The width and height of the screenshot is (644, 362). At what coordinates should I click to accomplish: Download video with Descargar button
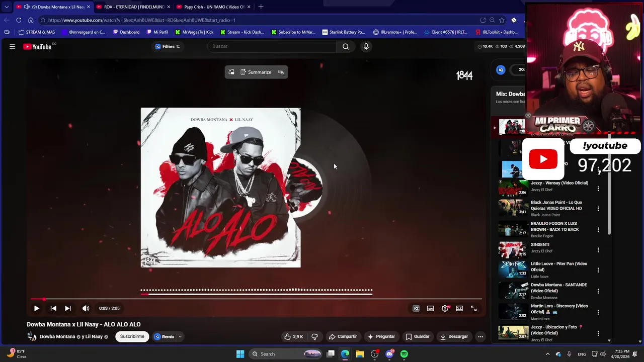click(454, 336)
